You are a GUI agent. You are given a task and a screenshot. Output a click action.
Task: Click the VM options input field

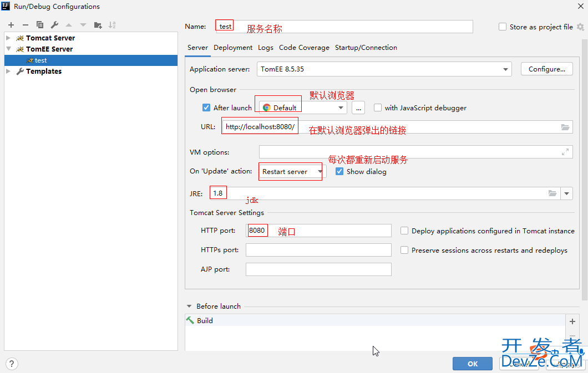pos(416,152)
